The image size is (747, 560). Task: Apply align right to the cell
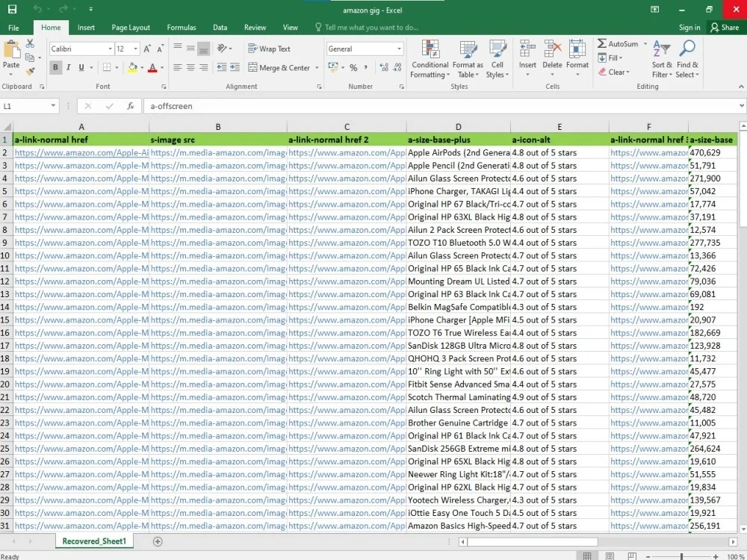(203, 68)
